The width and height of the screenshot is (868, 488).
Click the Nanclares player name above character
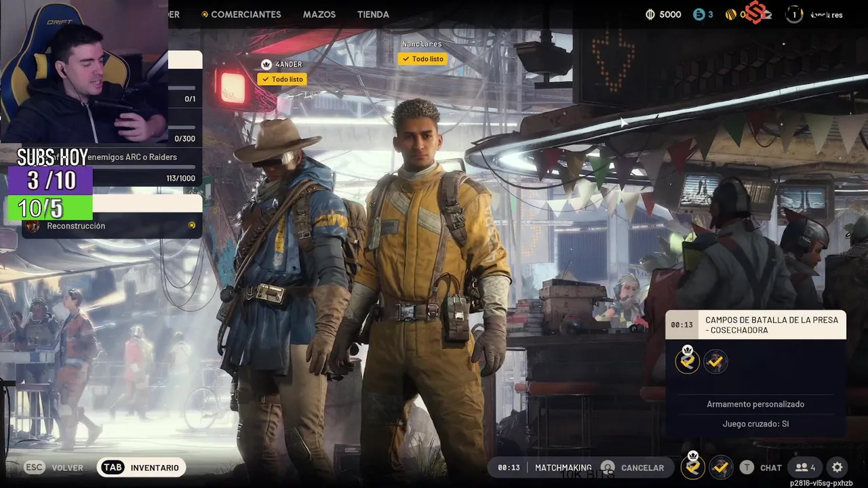coord(422,44)
